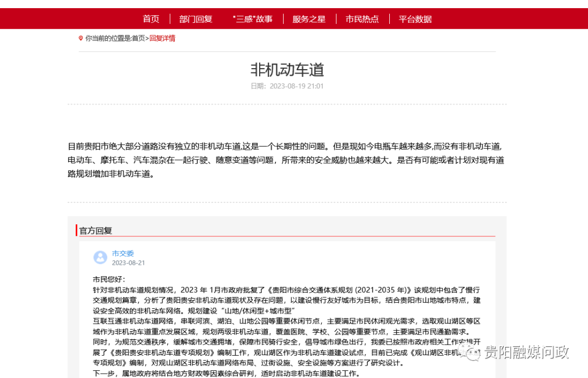This screenshot has width=588, height=378.
Task: Click the post date 2023-08-19 21:01
Action: coord(287,86)
